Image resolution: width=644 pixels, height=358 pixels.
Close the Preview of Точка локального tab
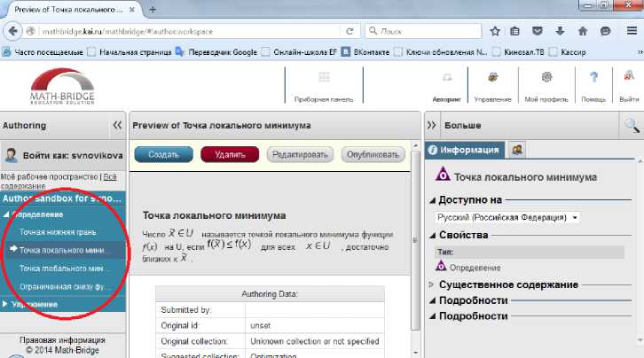tap(132, 10)
